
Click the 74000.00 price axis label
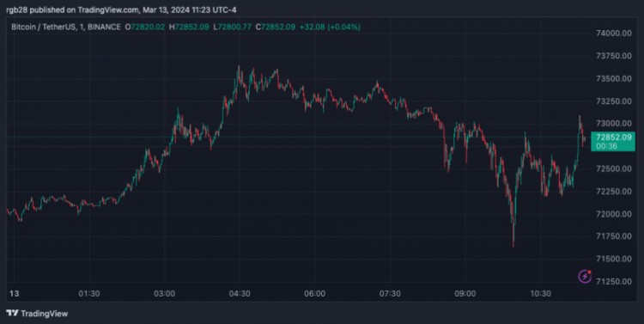[x=614, y=34]
